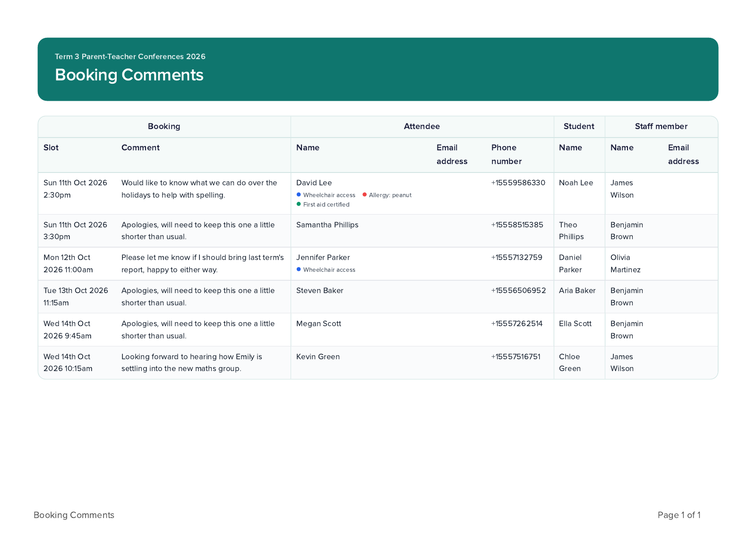Screen dimensions: 756x535
Task: Click attendee name Kevin Green
Action: pyautogui.click(x=318, y=357)
